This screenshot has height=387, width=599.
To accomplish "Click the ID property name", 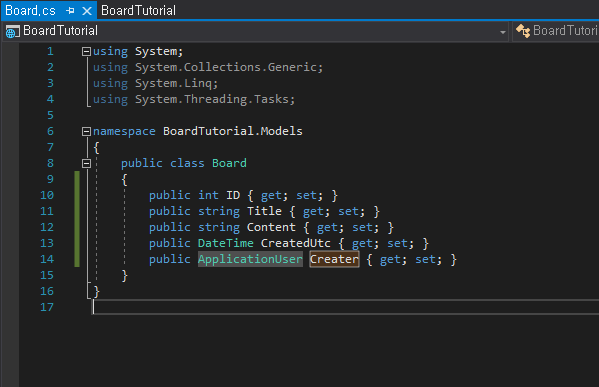I will (x=233, y=195).
